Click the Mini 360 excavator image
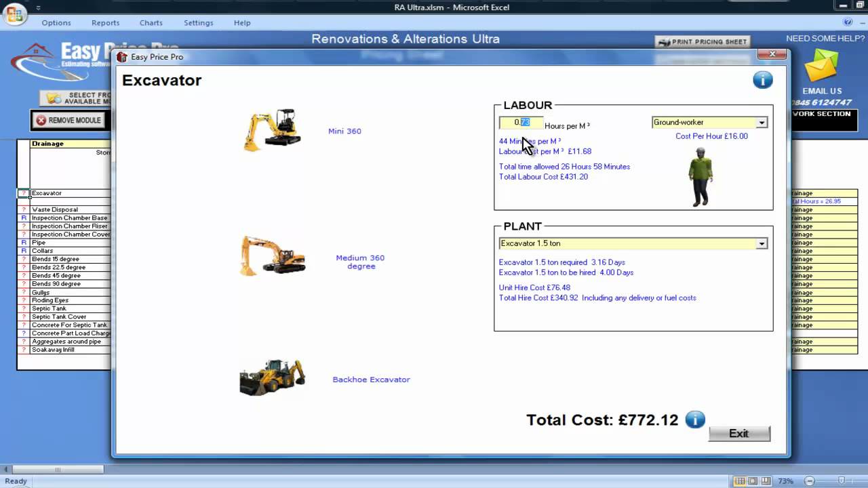The width and height of the screenshot is (868, 488). point(272,129)
